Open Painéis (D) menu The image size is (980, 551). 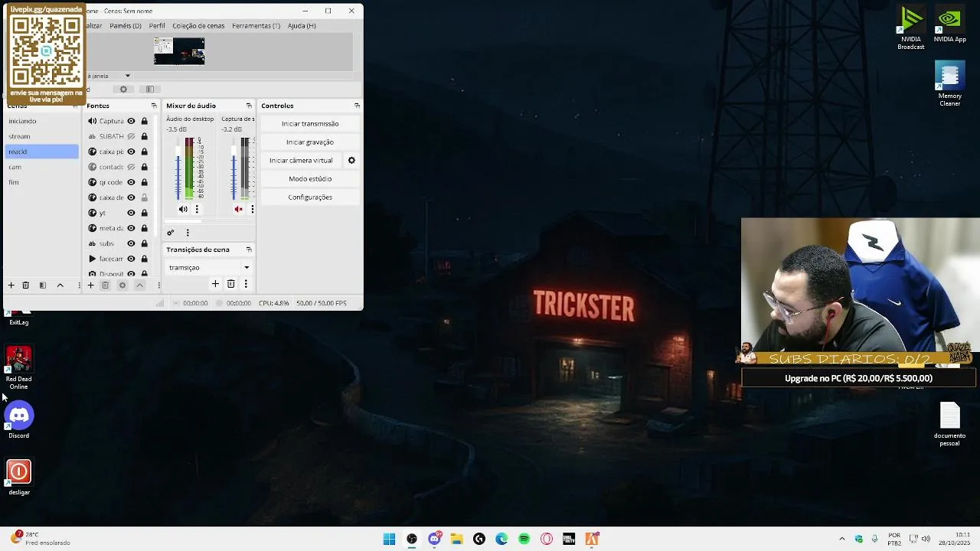[126, 25]
